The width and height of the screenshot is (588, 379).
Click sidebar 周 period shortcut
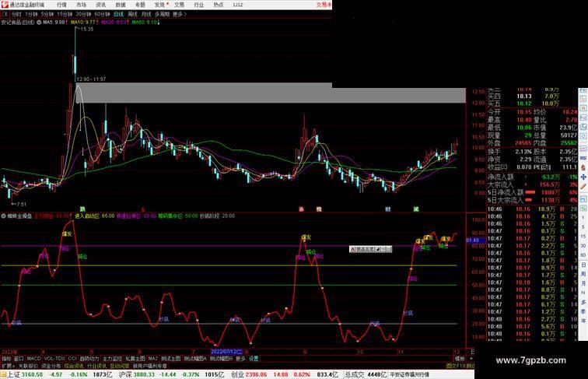pos(583,274)
